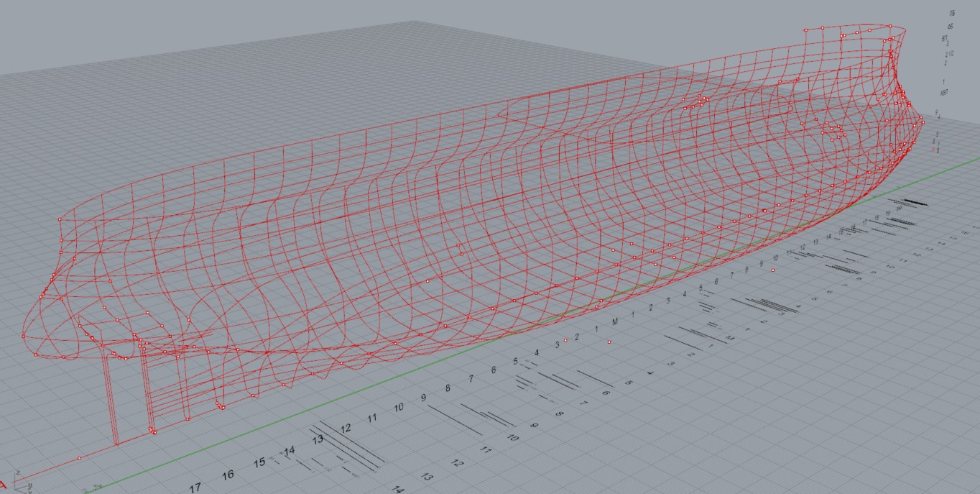980x494 pixels.
Task: Select the vertical rudder post curve at stern
Action: (x=110, y=395)
